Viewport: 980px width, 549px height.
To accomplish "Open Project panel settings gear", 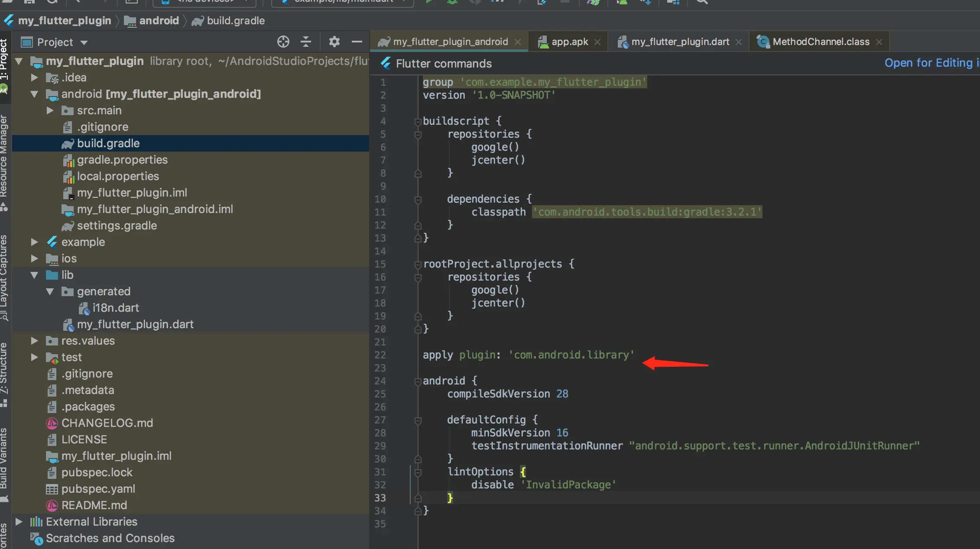I will [x=334, y=42].
